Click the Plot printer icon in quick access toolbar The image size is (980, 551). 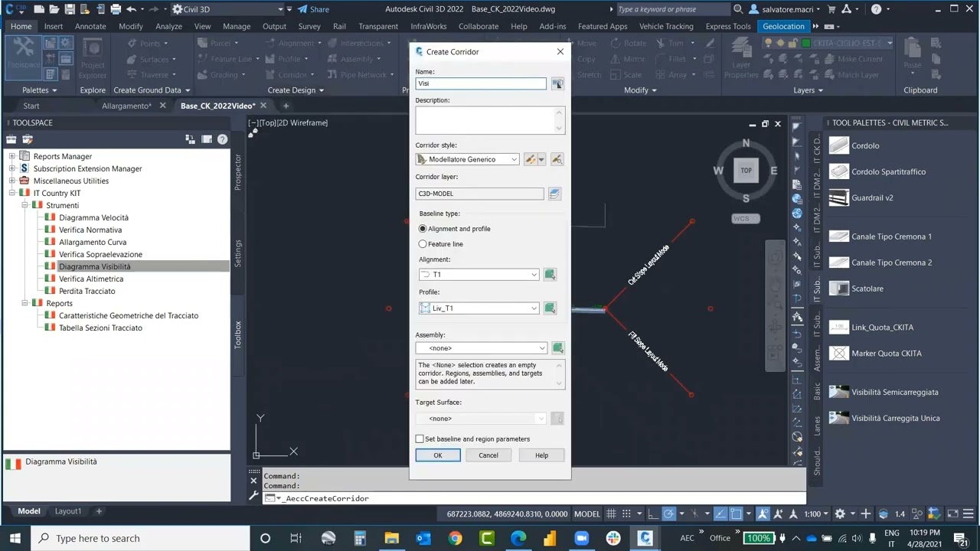[x=116, y=9]
